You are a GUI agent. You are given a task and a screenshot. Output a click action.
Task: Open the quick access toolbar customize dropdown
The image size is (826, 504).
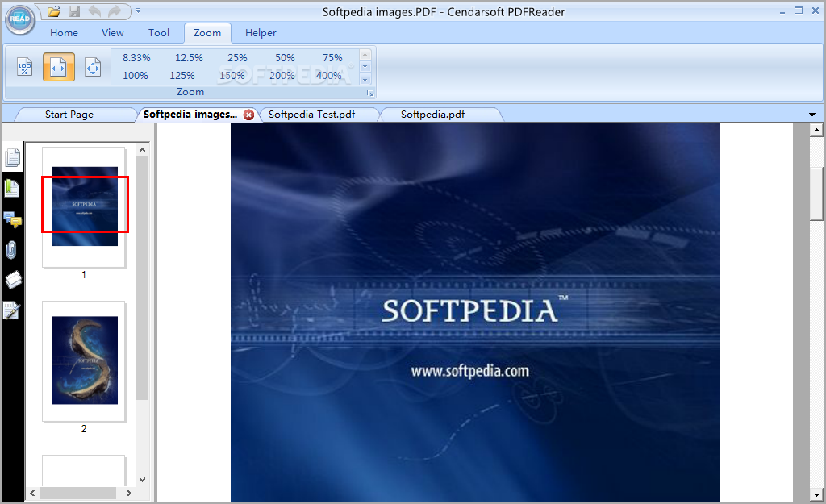tap(138, 10)
